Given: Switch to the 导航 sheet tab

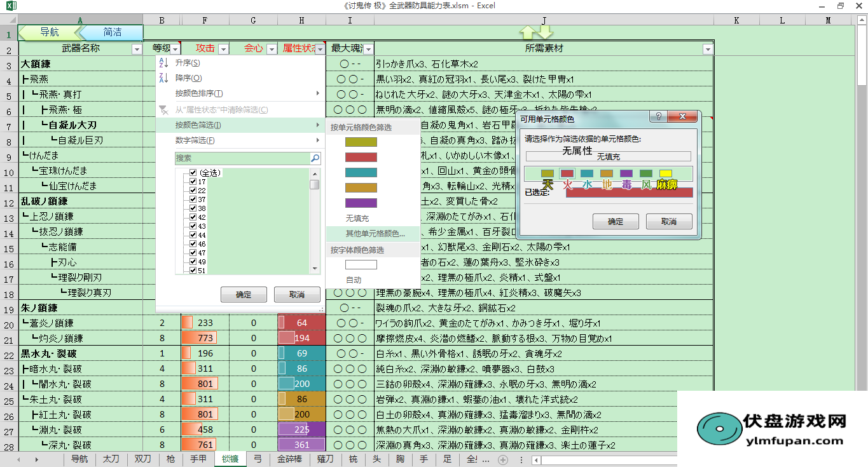Looking at the screenshot, I should click(79, 459).
